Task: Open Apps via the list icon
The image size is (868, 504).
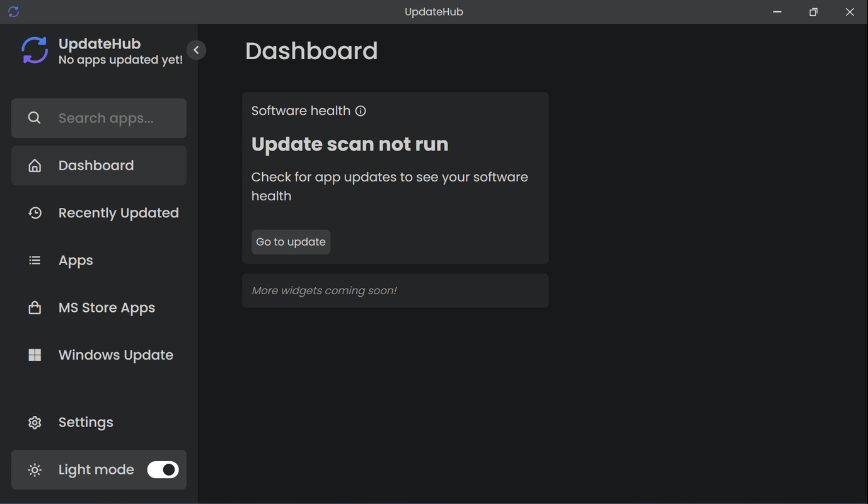Action: coord(34,260)
